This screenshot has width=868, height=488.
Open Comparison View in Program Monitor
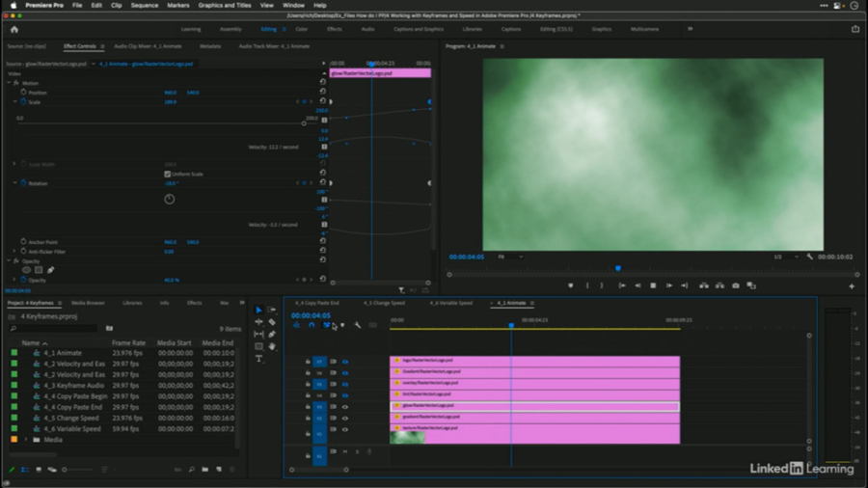click(x=751, y=285)
